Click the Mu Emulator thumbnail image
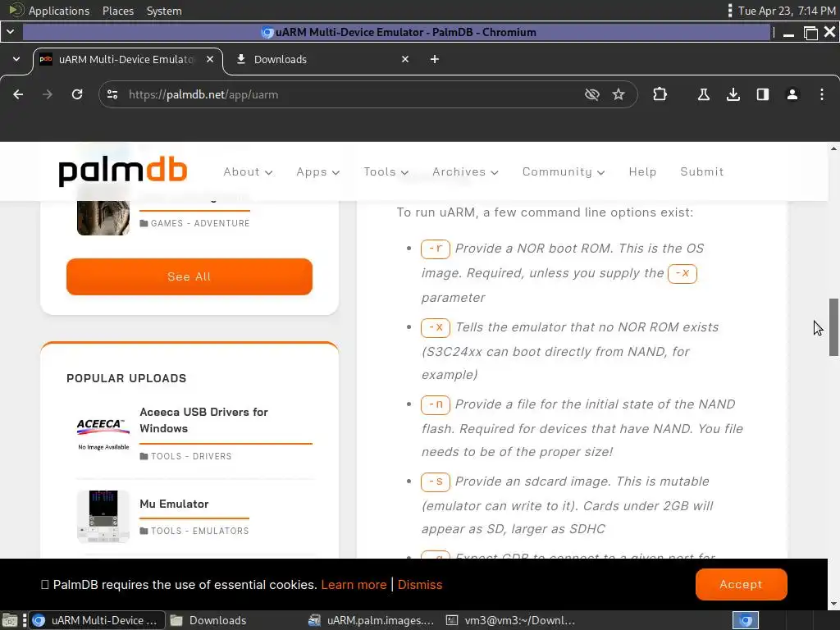This screenshot has height=630, width=840. tap(103, 517)
